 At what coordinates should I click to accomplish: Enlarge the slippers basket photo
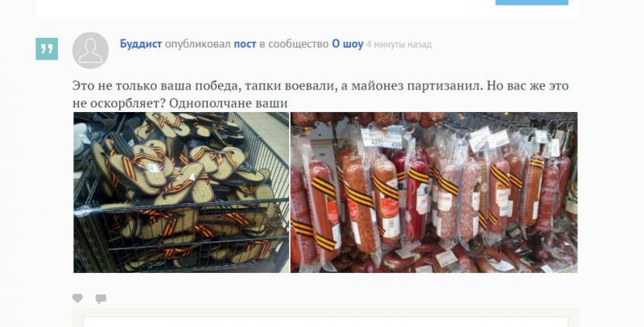click(x=181, y=192)
